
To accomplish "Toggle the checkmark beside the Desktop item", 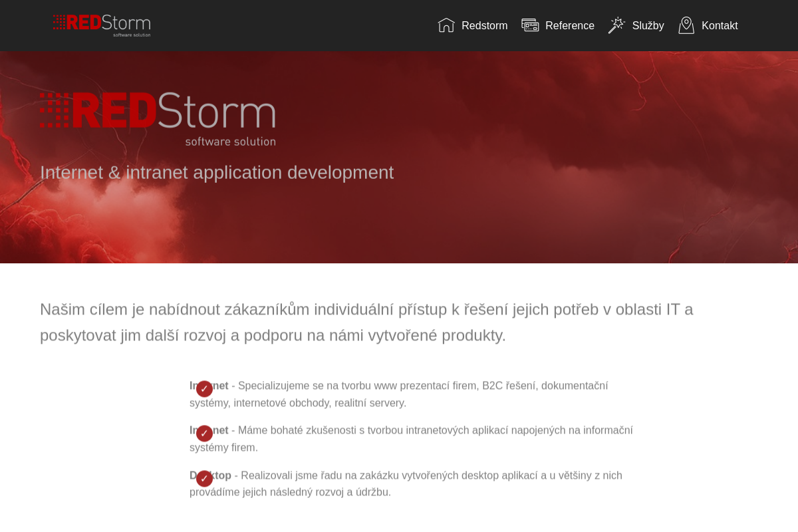I will 204,478.
